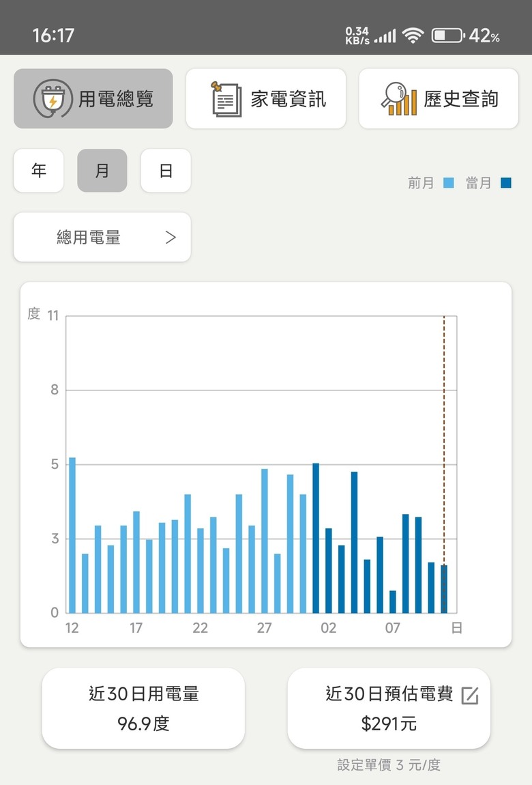This screenshot has height=785, width=532.
Task: Open the 家電資訊 tab
Action: (x=265, y=98)
